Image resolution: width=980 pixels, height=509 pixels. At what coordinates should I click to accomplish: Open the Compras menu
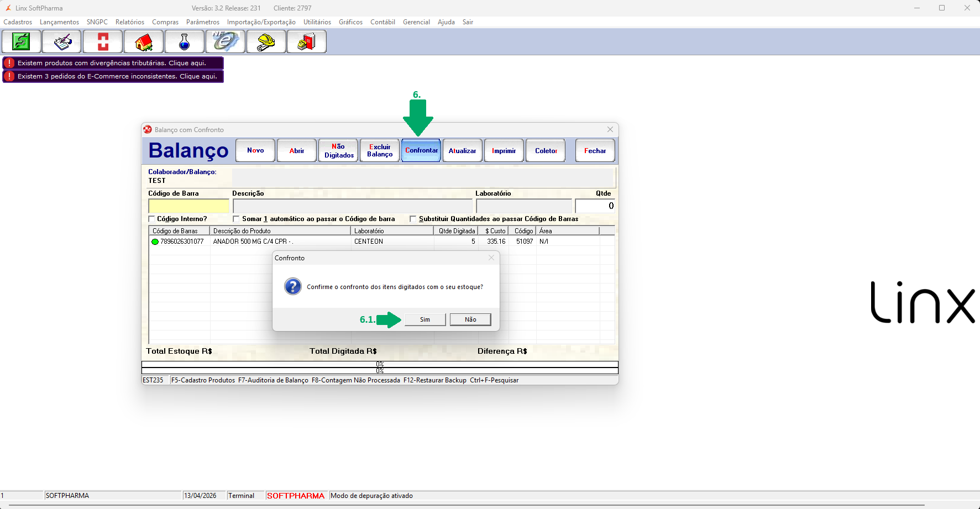tap(165, 22)
